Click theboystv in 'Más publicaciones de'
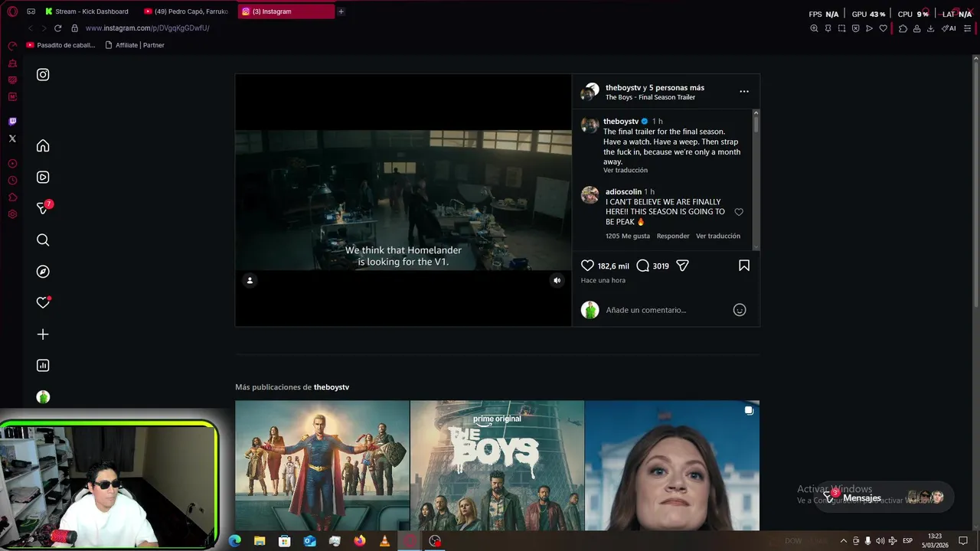Image resolution: width=980 pixels, height=551 pixels. (332, 387)
